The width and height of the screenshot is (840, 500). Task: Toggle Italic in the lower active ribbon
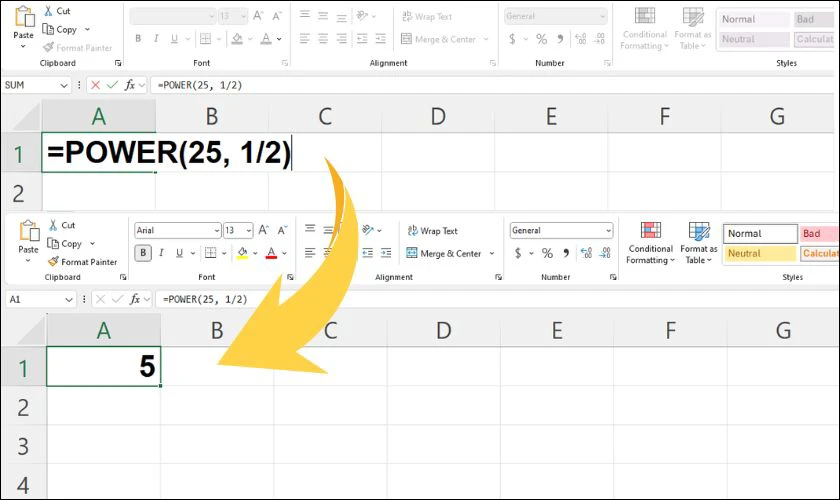(x=161, y=252)
